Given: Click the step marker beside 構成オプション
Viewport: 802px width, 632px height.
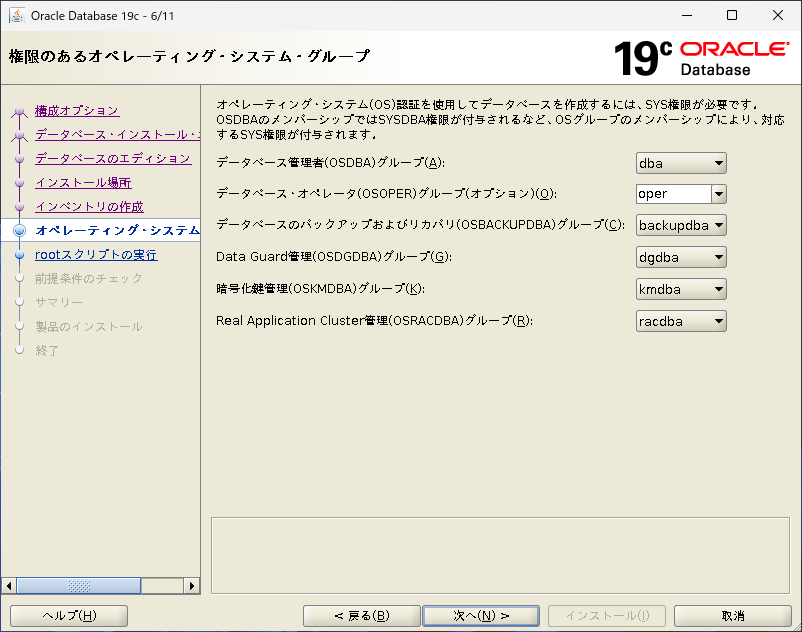Looking at the screenshot, I should (x=19, y=110).
